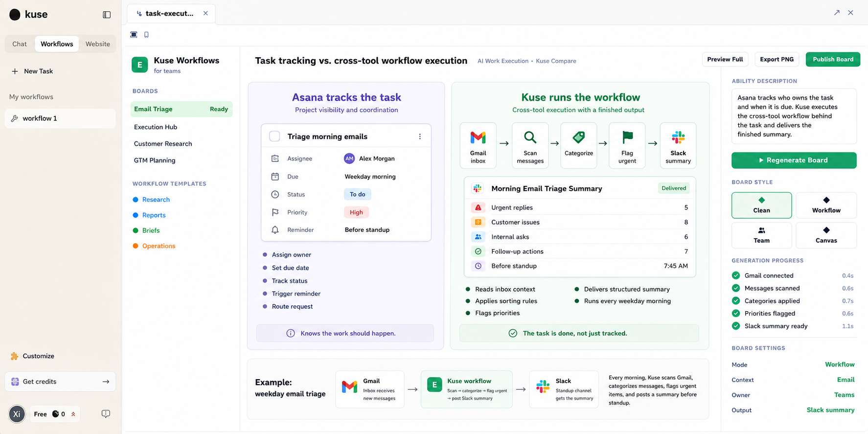
Task: Open the Execution Hub board
Action: tap(156, 127)
